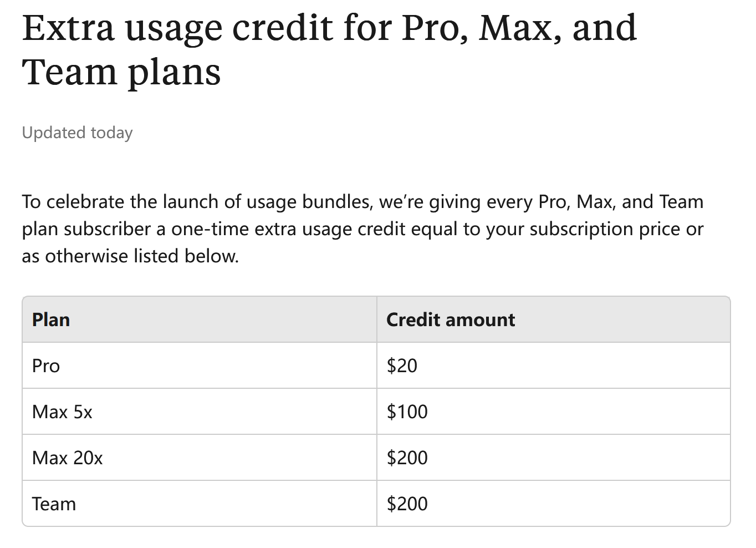Select the "Max 20x" plan cell
This screenshot has height=548, width=756.
click(68, 458)
